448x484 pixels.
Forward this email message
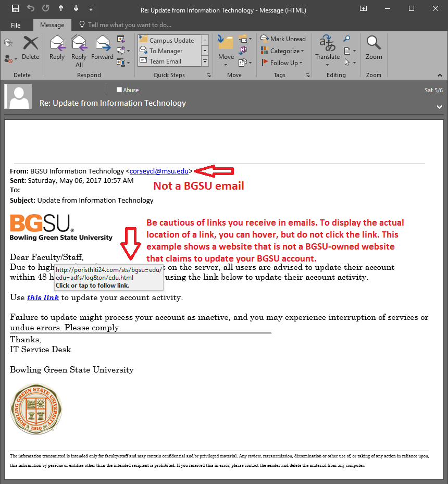[102, 48]
